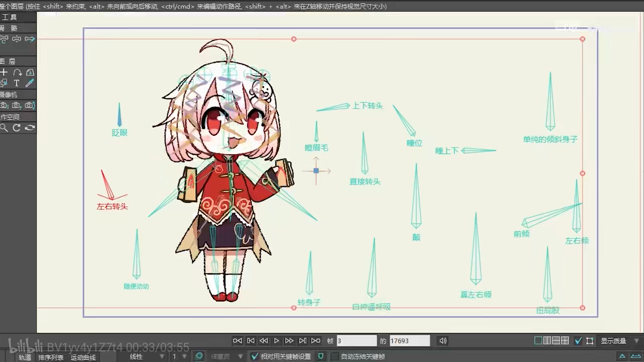Viewport: 644px width, 362px height.
Task: Click the 单纯的倾斜身子 bone label
Action: [550, 139]
